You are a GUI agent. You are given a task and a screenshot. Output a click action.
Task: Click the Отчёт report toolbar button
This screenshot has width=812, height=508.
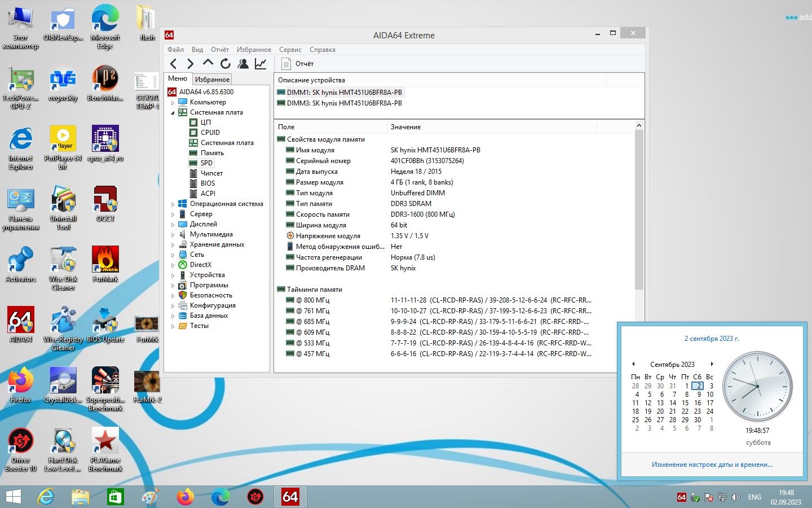(297, 64)
